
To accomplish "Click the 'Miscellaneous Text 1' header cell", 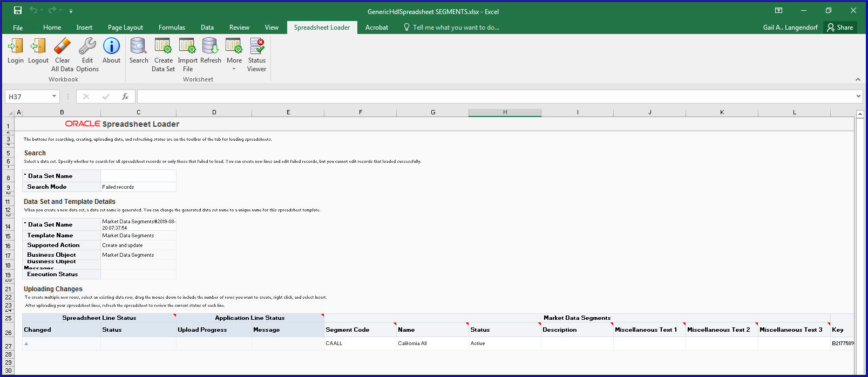I will (649, 330).
